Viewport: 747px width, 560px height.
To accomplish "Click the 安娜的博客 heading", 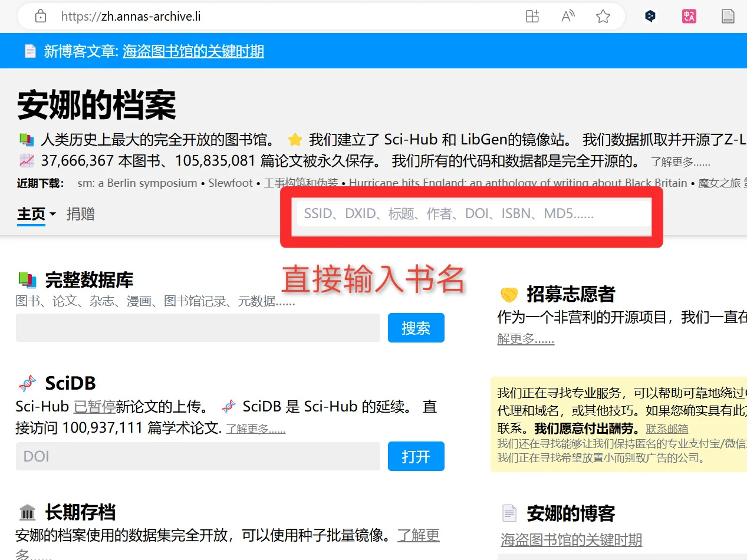I will click(571, 513).
